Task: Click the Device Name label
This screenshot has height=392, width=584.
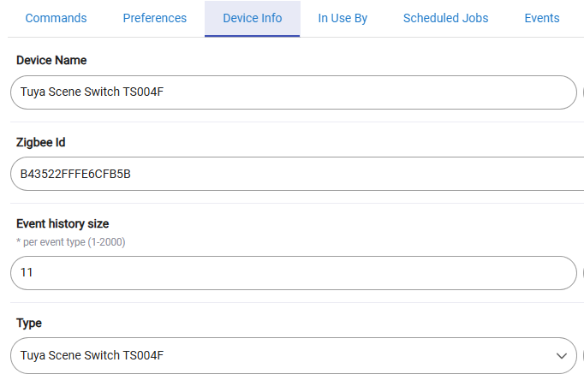Action: (x=51, y=60)
